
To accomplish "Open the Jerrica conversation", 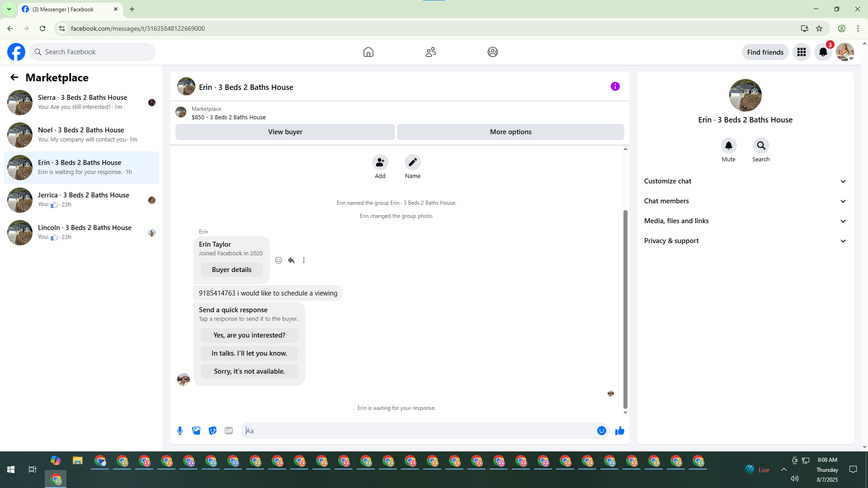I will coord(81,200).
